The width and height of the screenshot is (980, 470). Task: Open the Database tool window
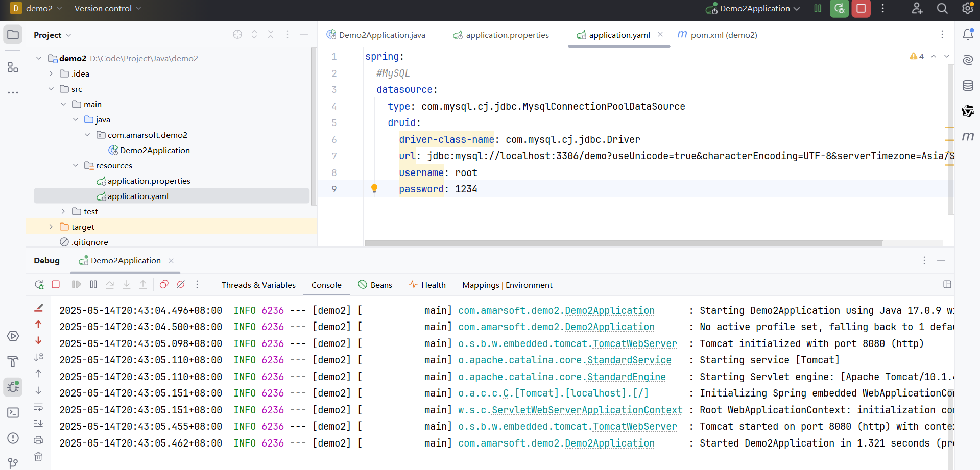(968, 85)
